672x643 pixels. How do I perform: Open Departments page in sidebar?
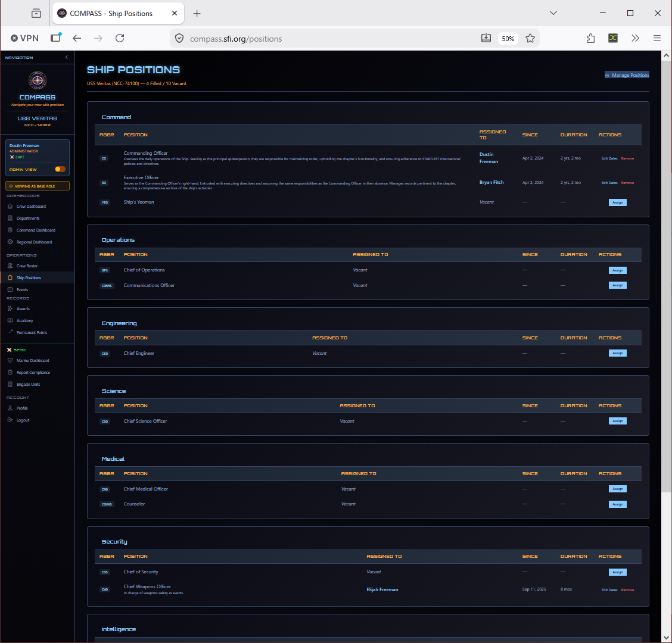[x=28, y=218]
